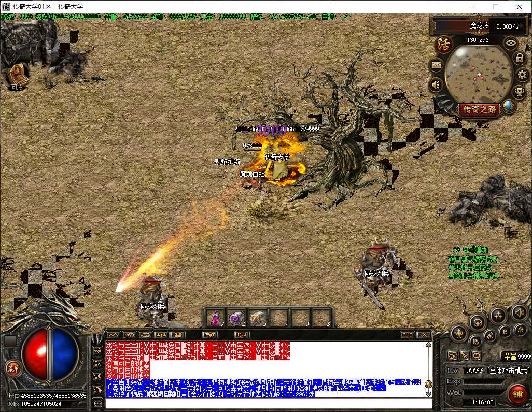Open the skills three-stars round icon
Screen dimensions: 532x412
(498, 316)
